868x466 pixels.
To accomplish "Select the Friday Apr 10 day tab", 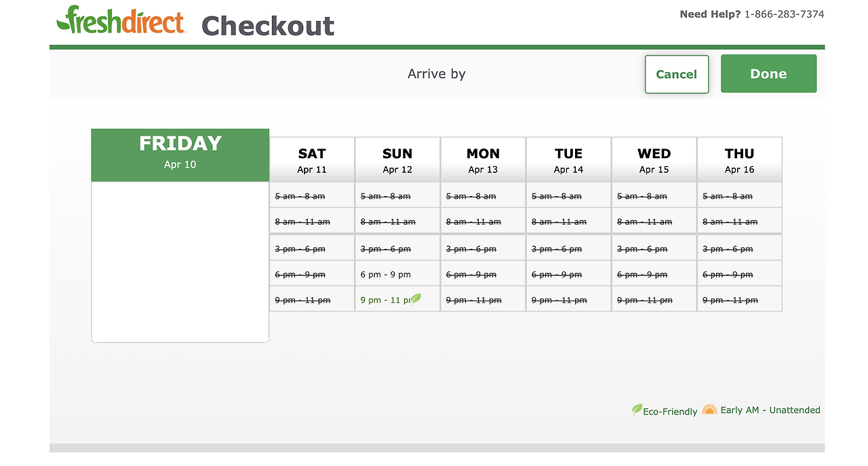I will 180,155.
